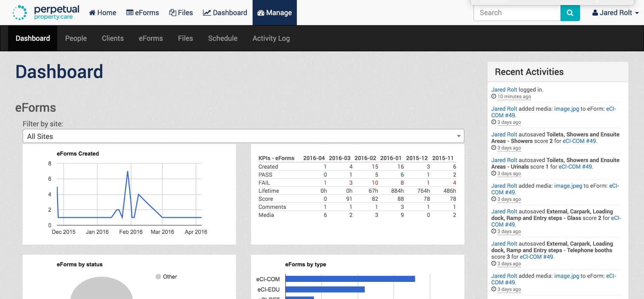
Task: Open eCI-COM #49 link in Showers score entry
Action: click(579, 141)
